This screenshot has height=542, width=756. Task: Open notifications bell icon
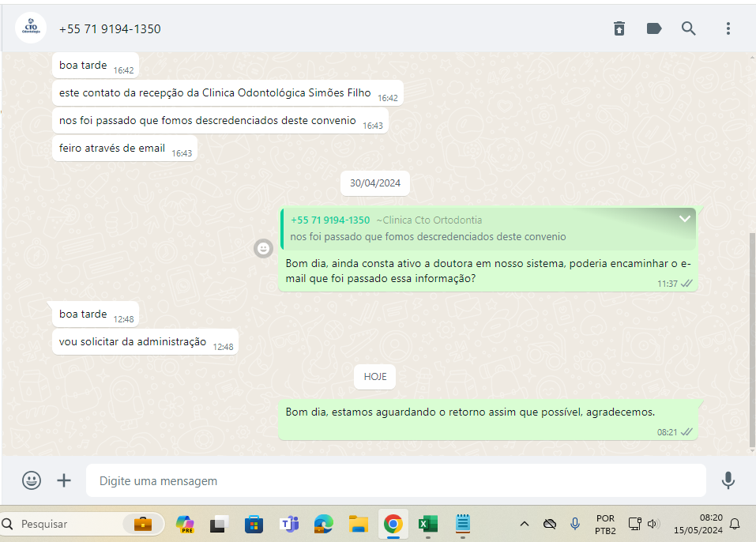pos(735,524)
